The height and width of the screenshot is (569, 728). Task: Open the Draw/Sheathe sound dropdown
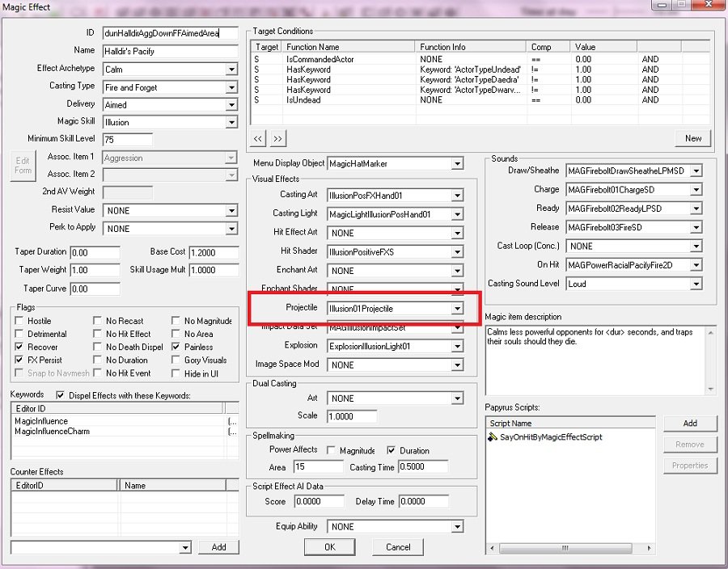coord(696,171)
